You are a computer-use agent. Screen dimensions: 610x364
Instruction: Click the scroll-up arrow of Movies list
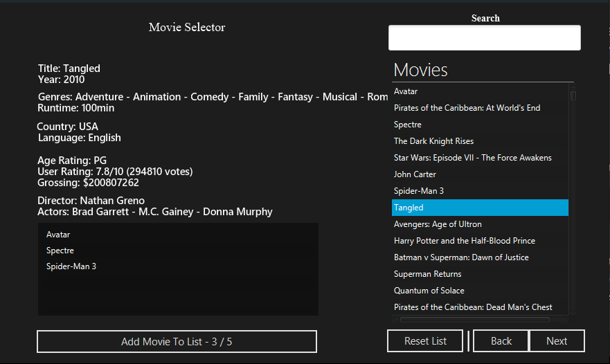(x=573, y=87)
